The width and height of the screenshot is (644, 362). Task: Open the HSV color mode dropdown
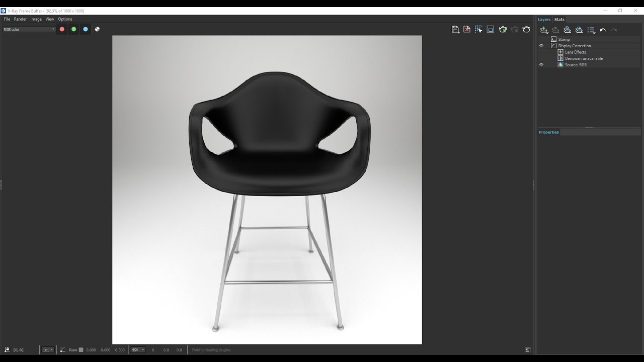[x=138, y=349]
